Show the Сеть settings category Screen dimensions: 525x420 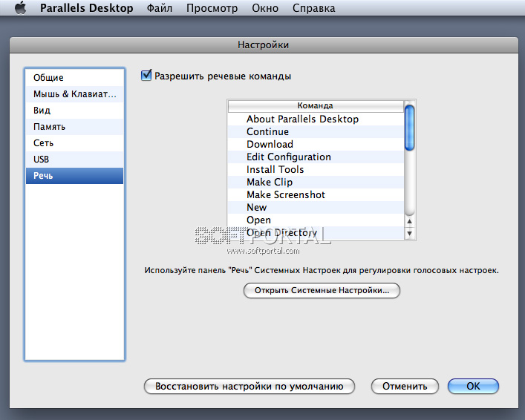click(x=43, y=143)
